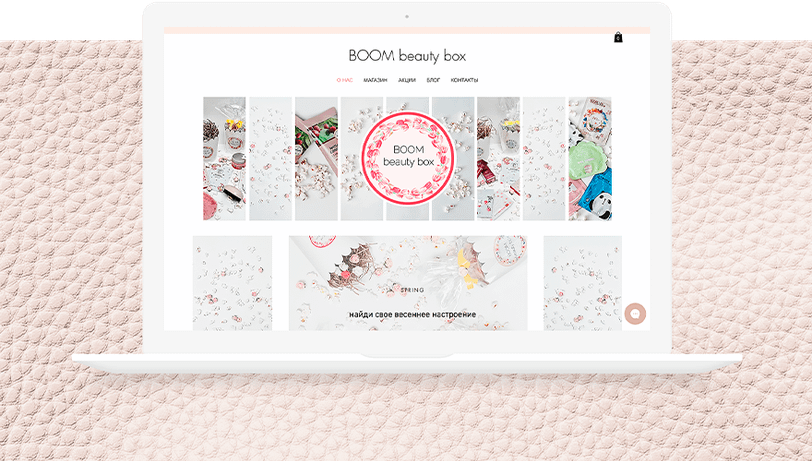This screenshot has width=812, height=461.
Task: Open the БЛОГ menu item
Action: click(x=433, y=80)
